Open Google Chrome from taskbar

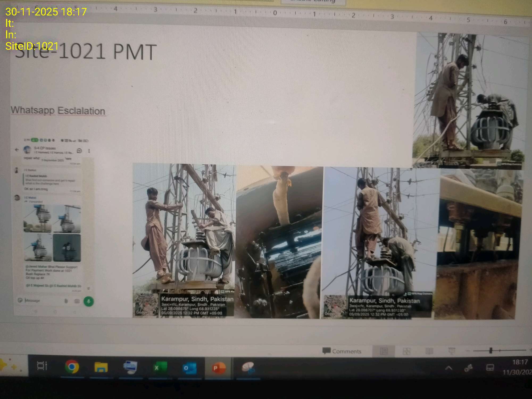(x=72, y=367)
